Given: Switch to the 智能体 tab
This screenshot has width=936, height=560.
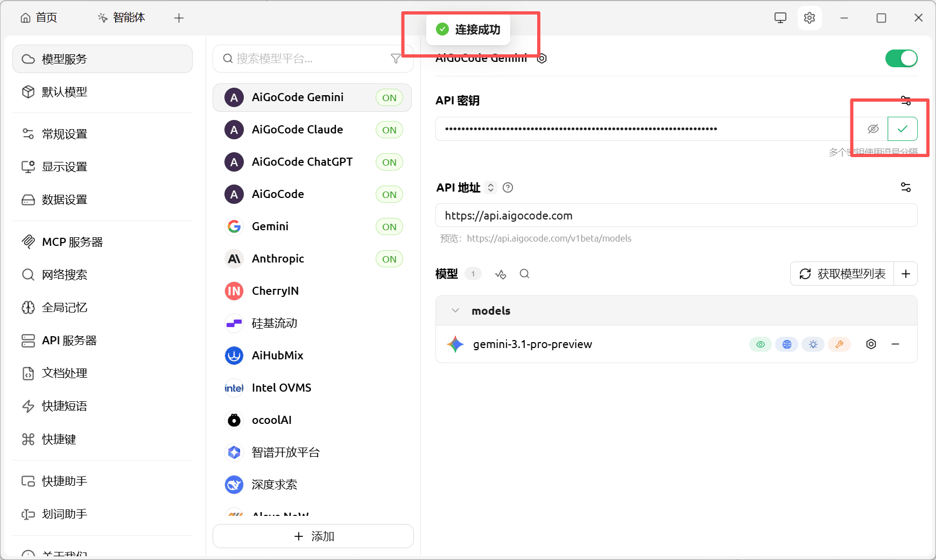Looking at the screenshot, I should [x=122, y=18].
